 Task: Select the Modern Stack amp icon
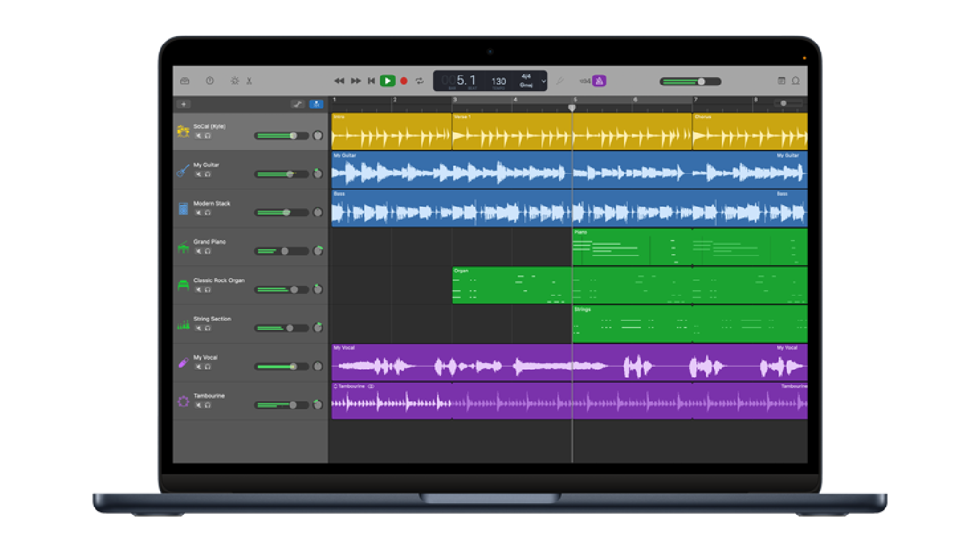click(183, 209)
